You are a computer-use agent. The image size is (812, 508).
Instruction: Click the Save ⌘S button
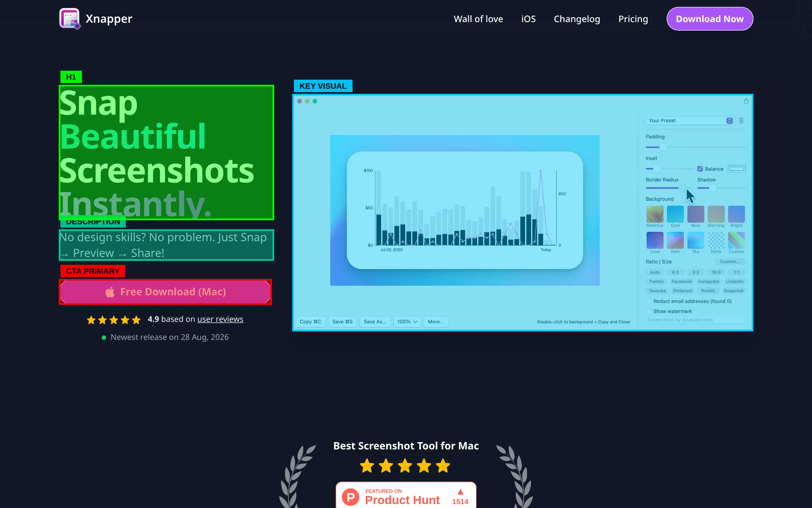[x=342, y=322]
